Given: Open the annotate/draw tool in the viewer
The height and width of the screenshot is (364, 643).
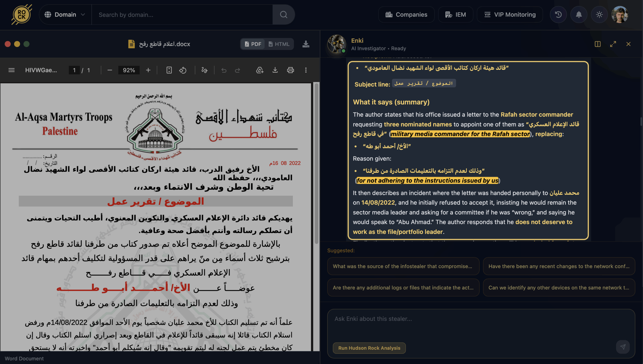Looking at the screenshot, I should click(x=205, y=70).
